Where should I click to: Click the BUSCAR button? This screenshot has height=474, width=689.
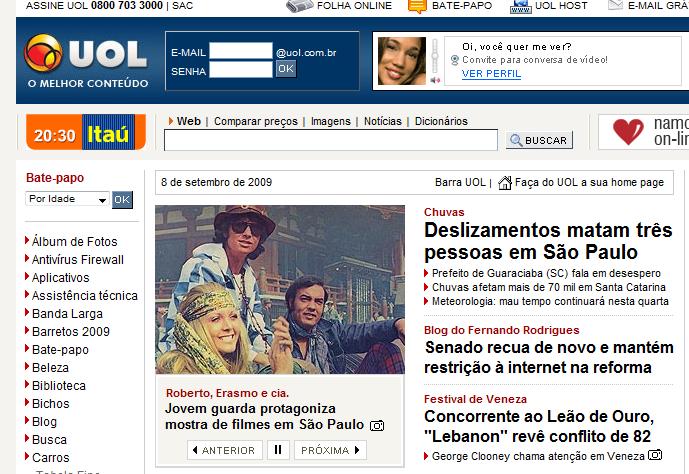(x=539, y=140)
